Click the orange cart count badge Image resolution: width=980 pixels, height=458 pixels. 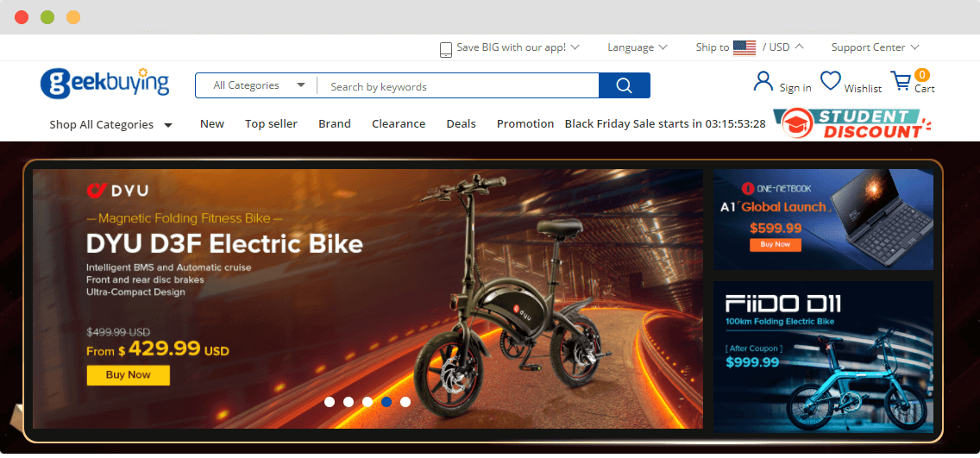click(x=922, y=75)
